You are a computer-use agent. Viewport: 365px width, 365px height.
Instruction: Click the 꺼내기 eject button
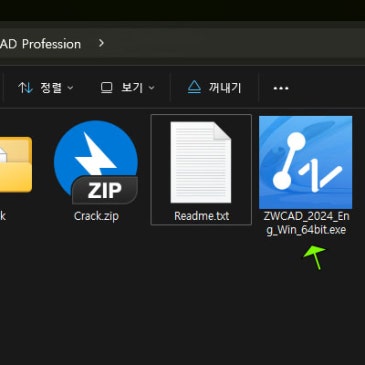(x=214, y=88)
